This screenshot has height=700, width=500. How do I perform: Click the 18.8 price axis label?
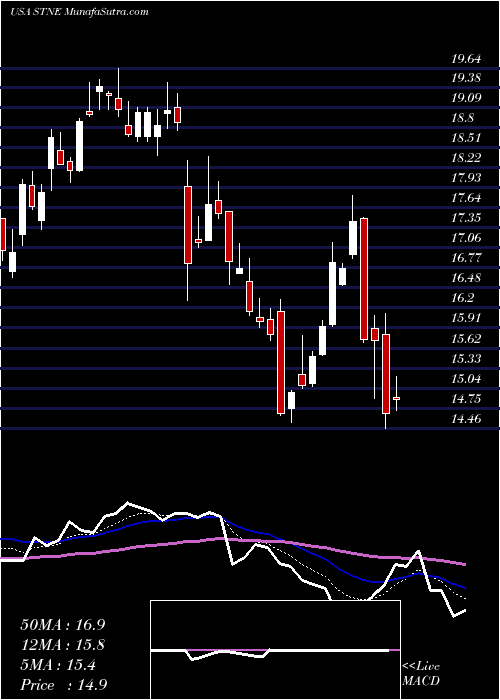click(x=462, y=118)
